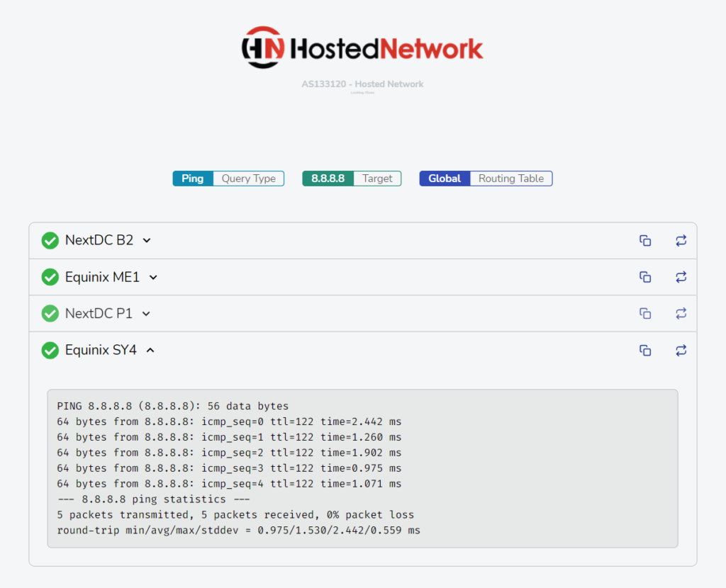Click the Equinix ME1 location title
Image resolution: width=726 pixels, height=588 pixels.
pos(102,277)
